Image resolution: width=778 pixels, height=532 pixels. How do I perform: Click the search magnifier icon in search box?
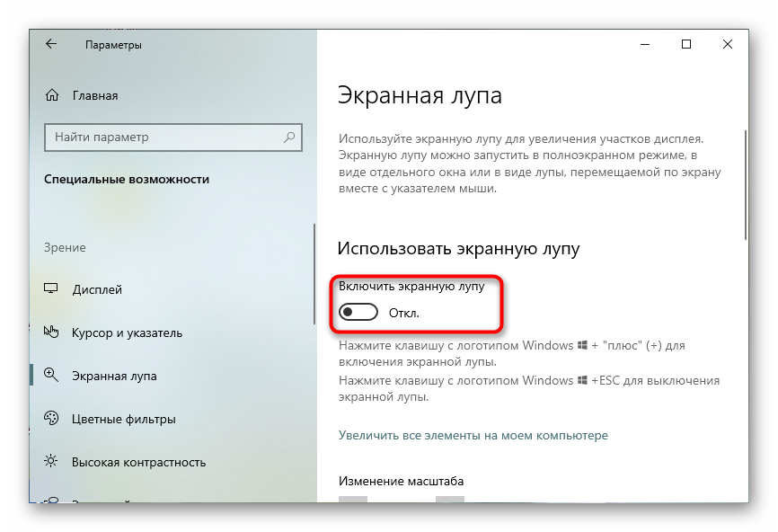coord(289,137)
